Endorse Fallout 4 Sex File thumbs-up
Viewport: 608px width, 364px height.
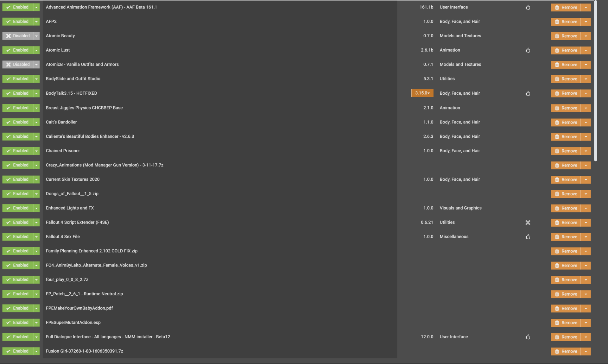click(528, 237)
